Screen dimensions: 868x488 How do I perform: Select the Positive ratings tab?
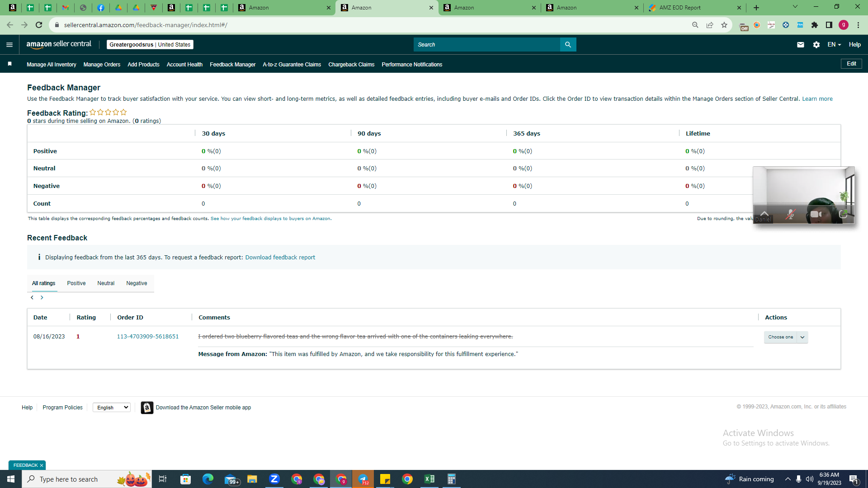(x=76, y=283)
